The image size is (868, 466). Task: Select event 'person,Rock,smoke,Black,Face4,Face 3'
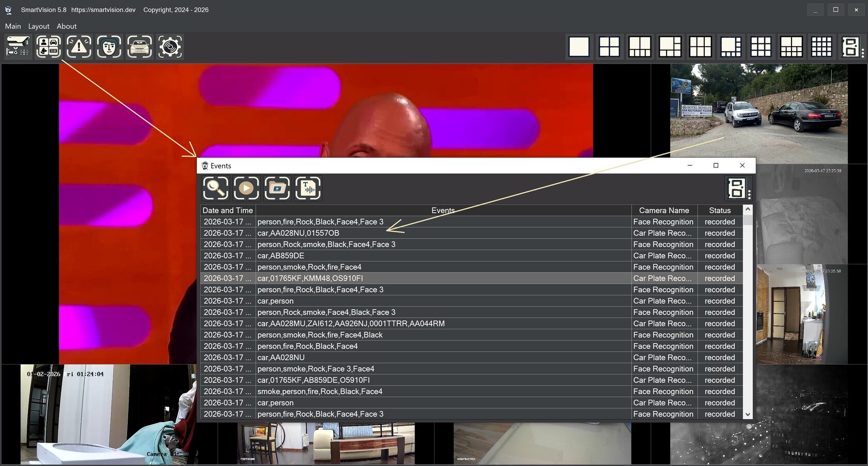pyautogui.click(x=471, y=244)
